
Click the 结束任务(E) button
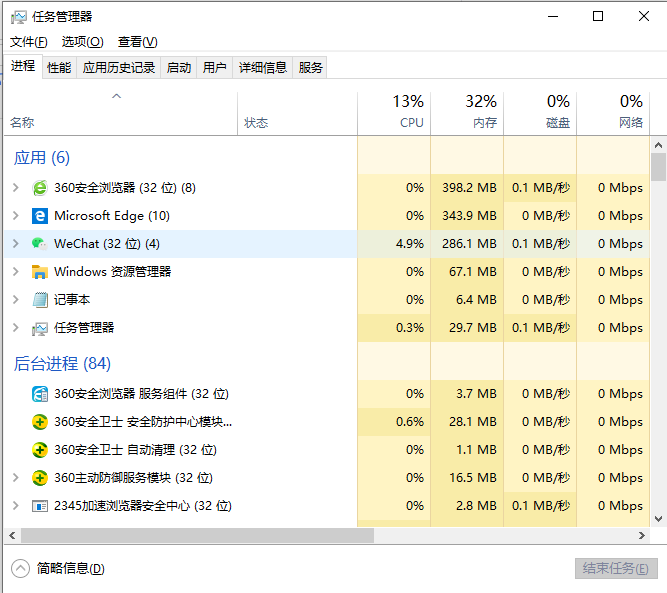point(616,569)
